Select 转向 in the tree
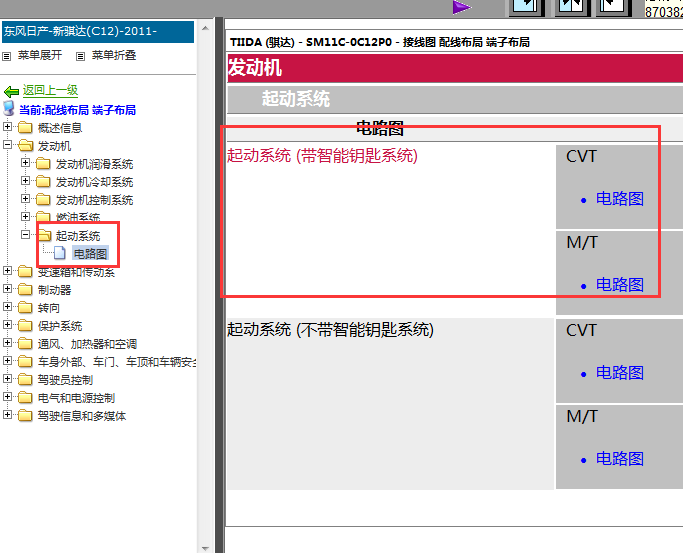 pyautogui.click(x=48, y=308)
